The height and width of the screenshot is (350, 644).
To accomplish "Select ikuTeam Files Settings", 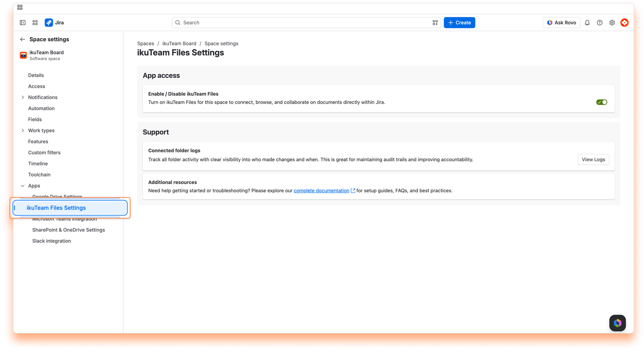I will pos(70,208).
